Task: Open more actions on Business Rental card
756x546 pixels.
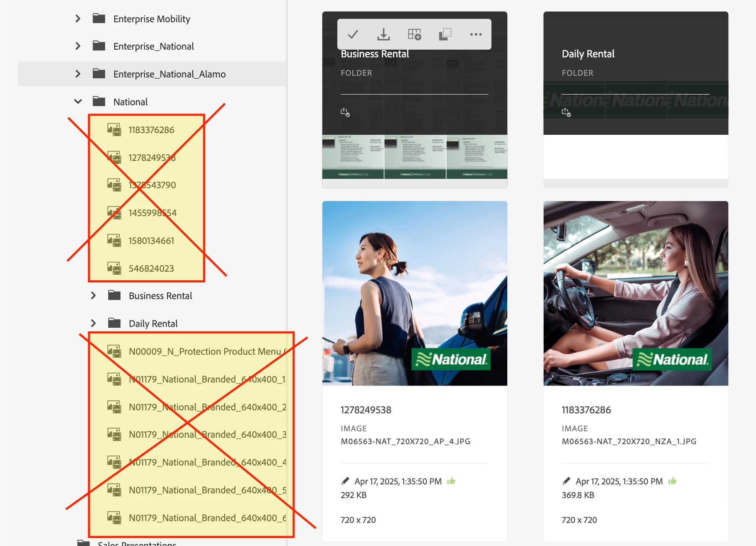Action: (476, 34)
